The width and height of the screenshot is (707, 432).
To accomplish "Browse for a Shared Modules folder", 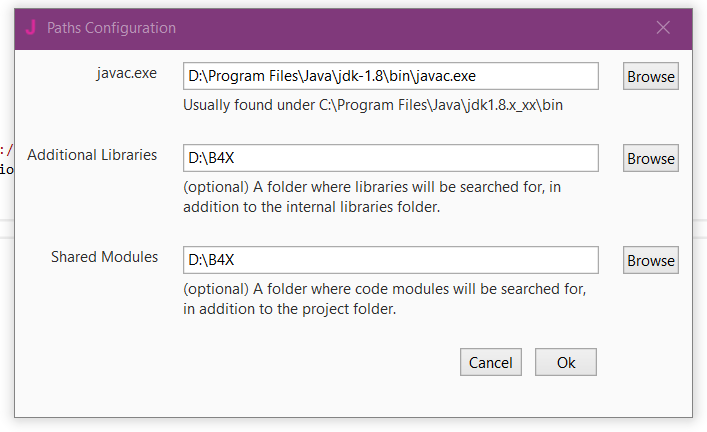I will (x=650, y=260).
